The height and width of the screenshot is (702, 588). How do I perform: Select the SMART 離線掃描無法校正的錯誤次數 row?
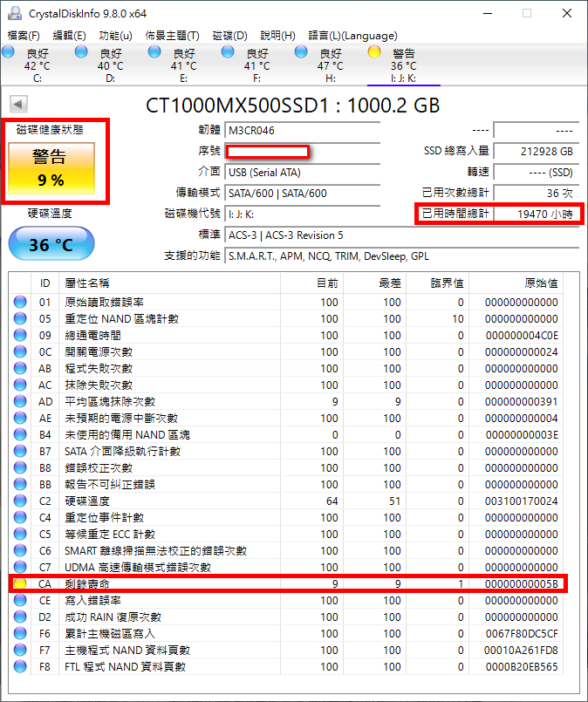[x=286, y=550]
